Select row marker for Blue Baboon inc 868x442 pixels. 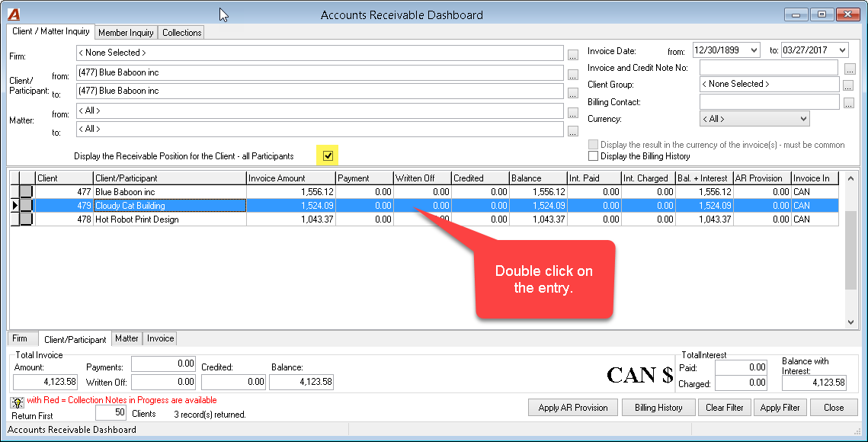click(26, 191)
